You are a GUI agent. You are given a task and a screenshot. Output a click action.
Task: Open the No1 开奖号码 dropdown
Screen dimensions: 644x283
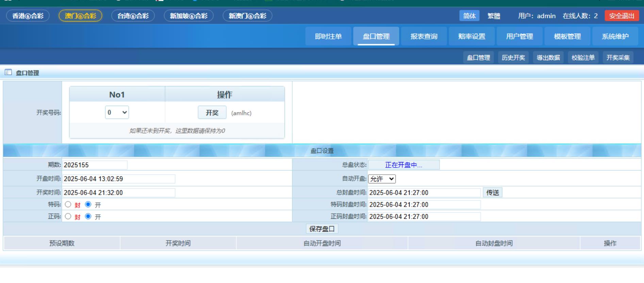(117, 112)
